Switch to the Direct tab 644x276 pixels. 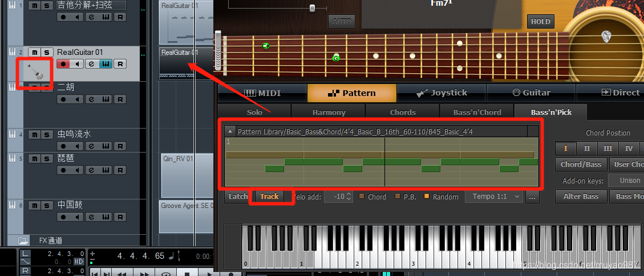tap(610, 93)
